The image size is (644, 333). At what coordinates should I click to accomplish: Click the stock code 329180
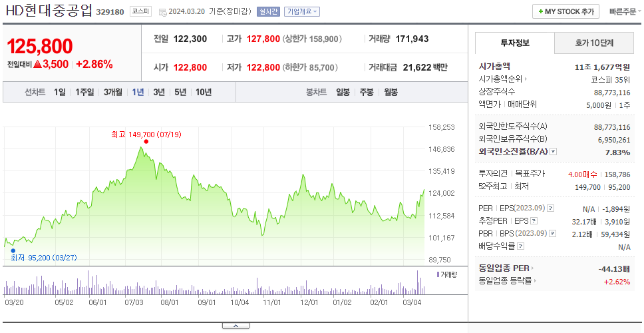[x=110, y=12]
